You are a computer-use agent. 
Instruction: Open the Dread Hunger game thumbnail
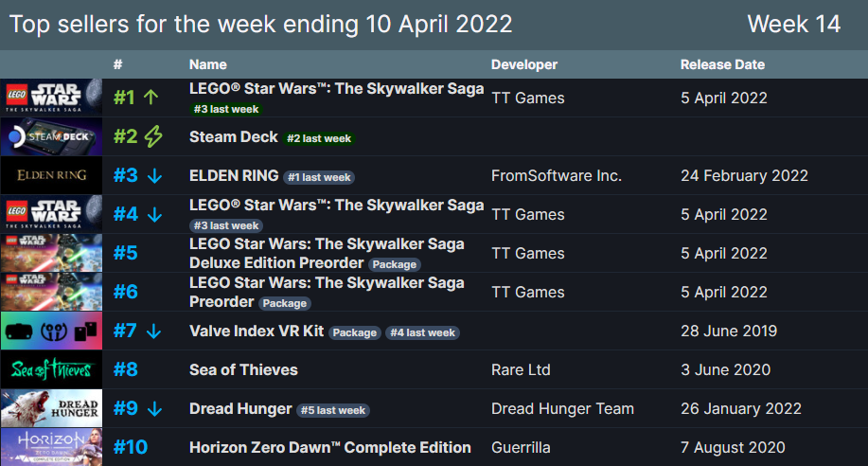pyautogui.click(x=51, y=408)
